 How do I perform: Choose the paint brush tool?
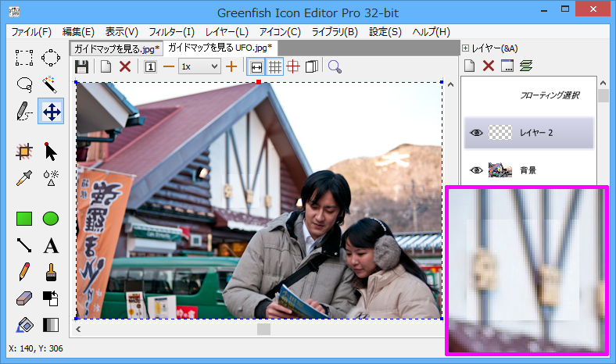click(x=51, y=272)
